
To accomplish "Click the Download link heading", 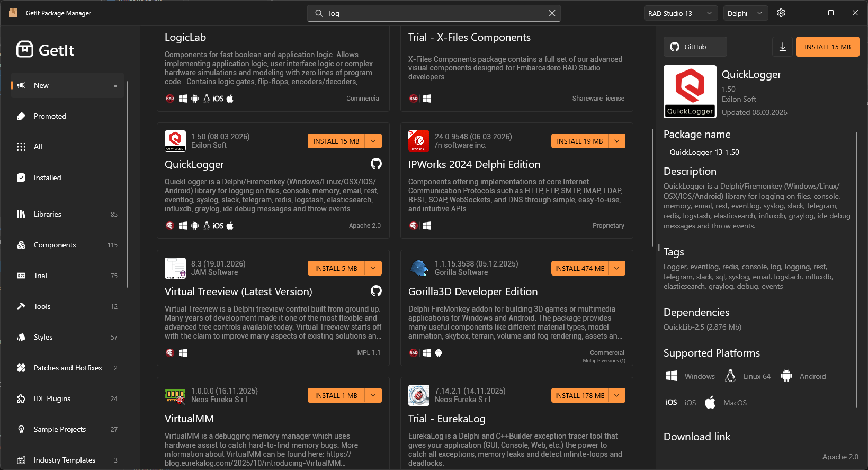I will coord(697,437).
